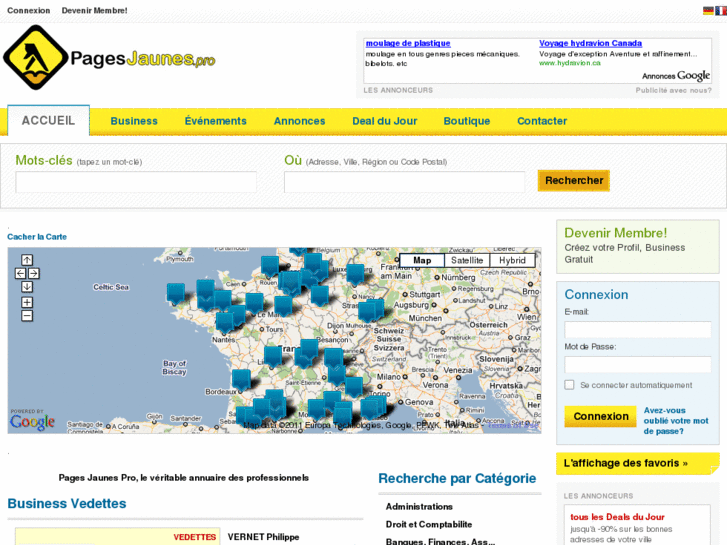This screenshot has height=545, width=727.
Task: Click the yellow Connexion login button
Action: click(600, 417)
